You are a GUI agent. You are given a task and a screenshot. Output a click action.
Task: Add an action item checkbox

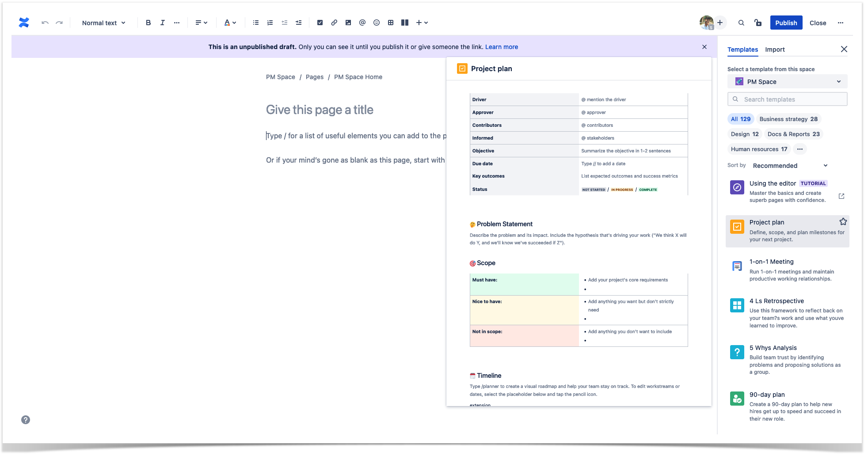[x=320, y=23]
